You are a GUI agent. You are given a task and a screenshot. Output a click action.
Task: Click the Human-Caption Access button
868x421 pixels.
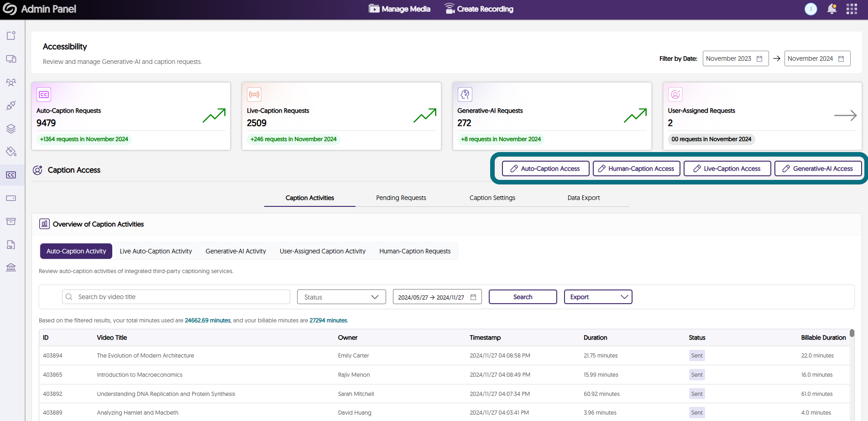click(x=636, y=168)
